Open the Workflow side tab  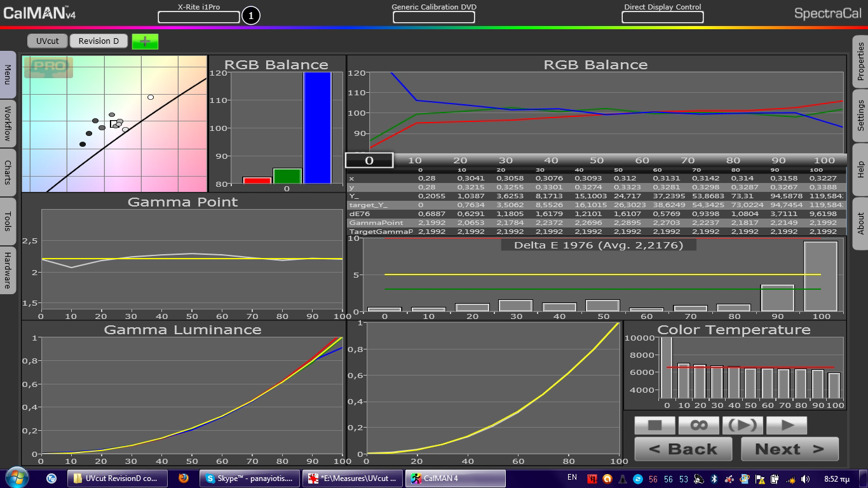point(8,123)
